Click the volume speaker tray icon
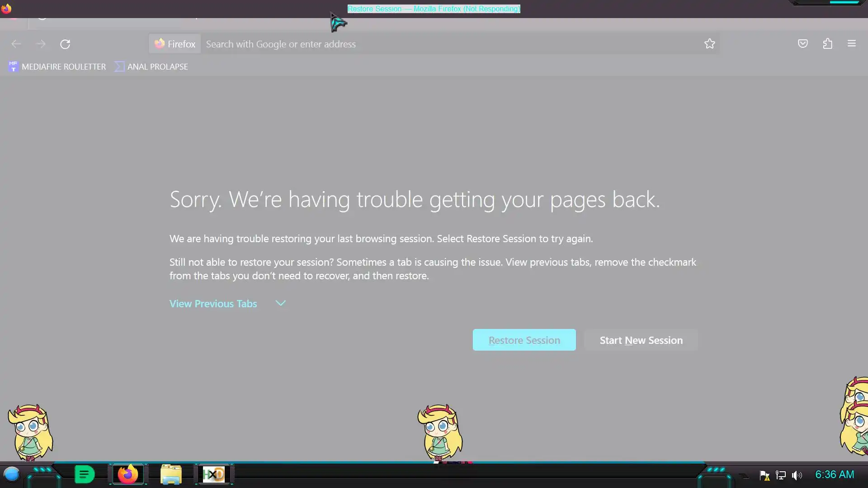The image size is (868, 488). pos(797,475)
